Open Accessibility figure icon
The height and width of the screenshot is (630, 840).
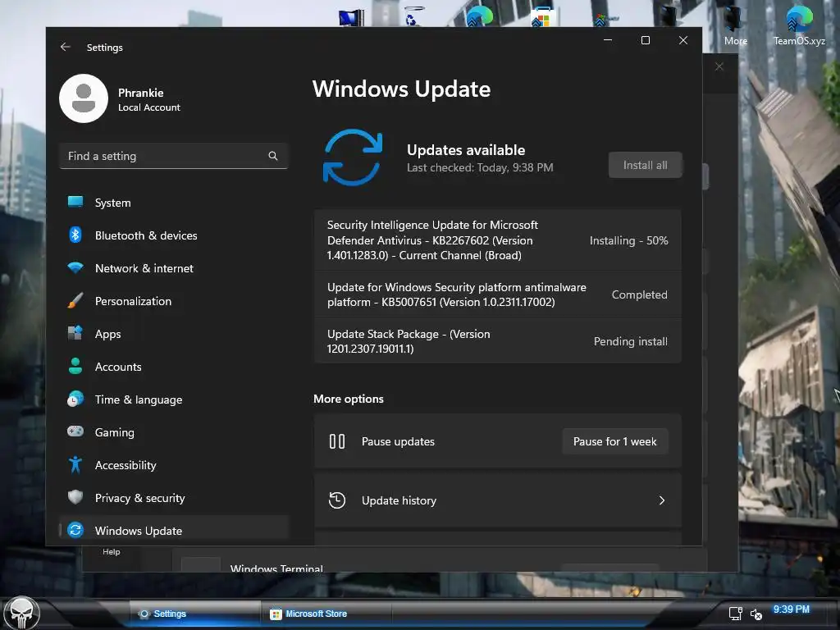[75, 464]
